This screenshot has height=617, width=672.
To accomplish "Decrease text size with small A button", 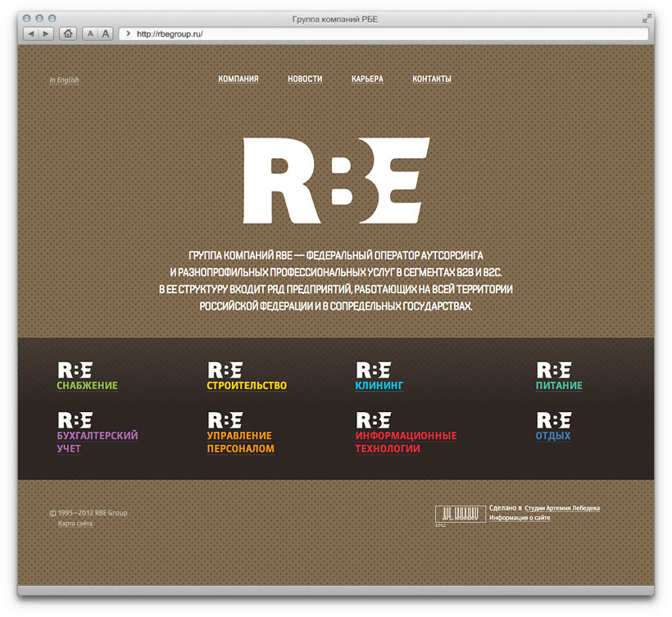I will coord(90,34).
